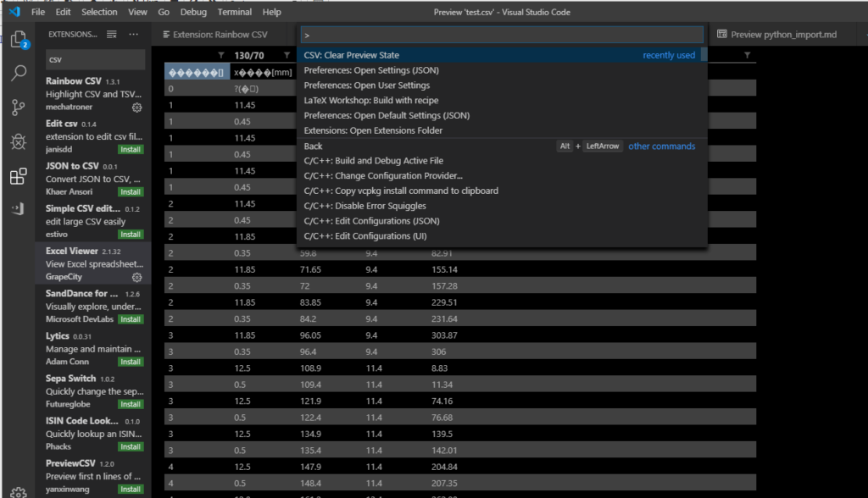Open the View menu
The height and width of the screenshot is (498, 868).
pos(138,12)
